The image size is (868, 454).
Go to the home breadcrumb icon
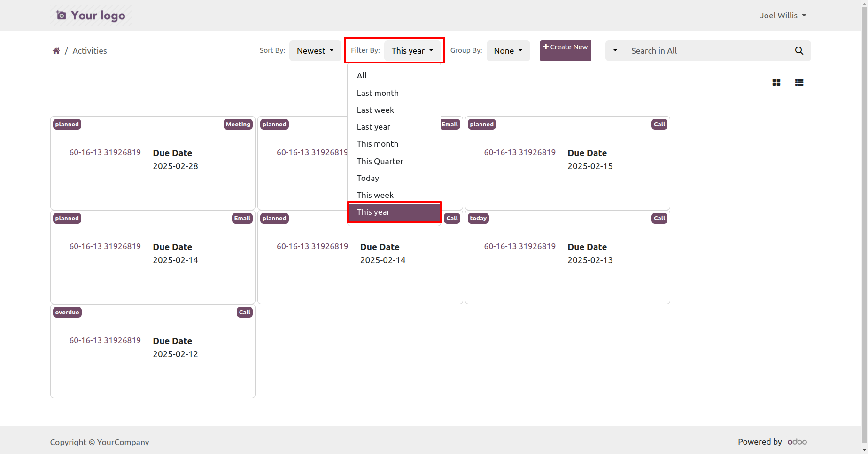point(56,51)
